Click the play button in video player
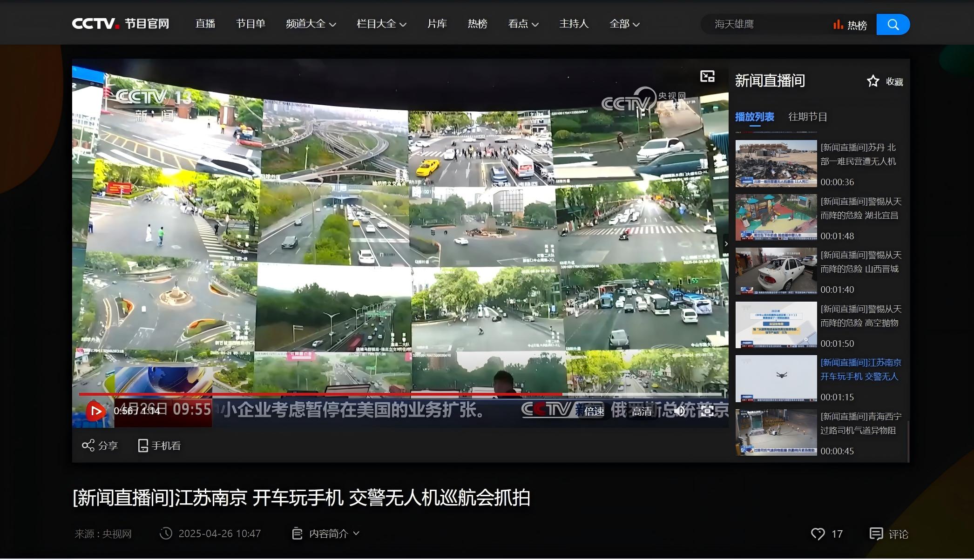The height and width of the screenshot is (560, 974). click(x=96, y=411)
